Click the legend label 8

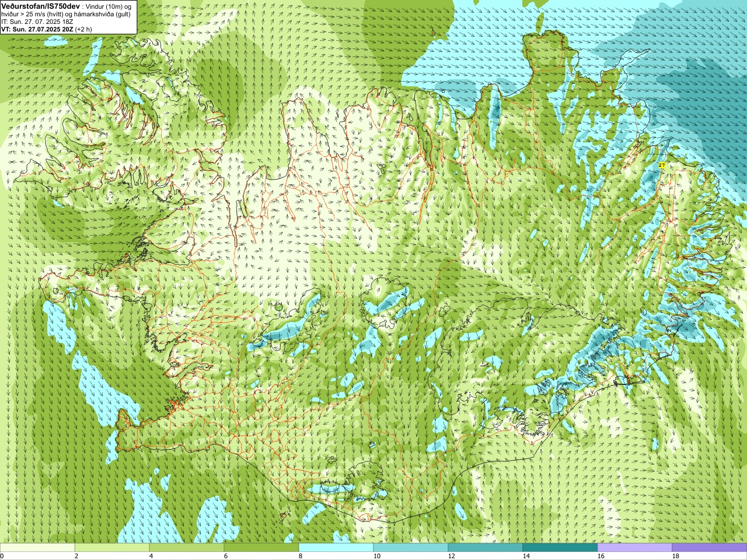[x=301, y=556]
